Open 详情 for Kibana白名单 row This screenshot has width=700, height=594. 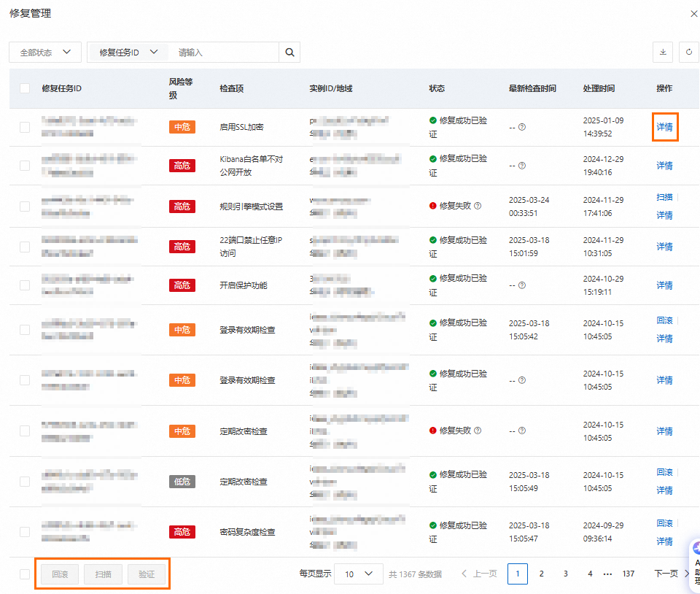coord(664,166)
